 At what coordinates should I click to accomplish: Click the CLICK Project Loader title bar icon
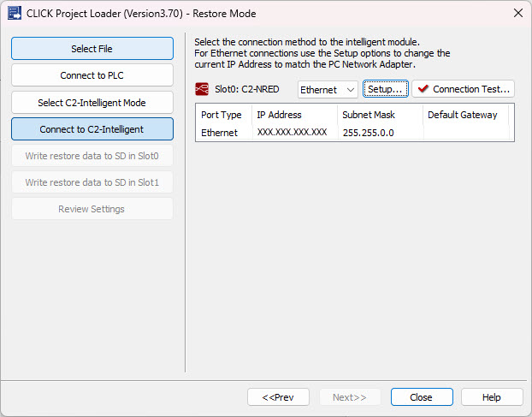(15, 13)
